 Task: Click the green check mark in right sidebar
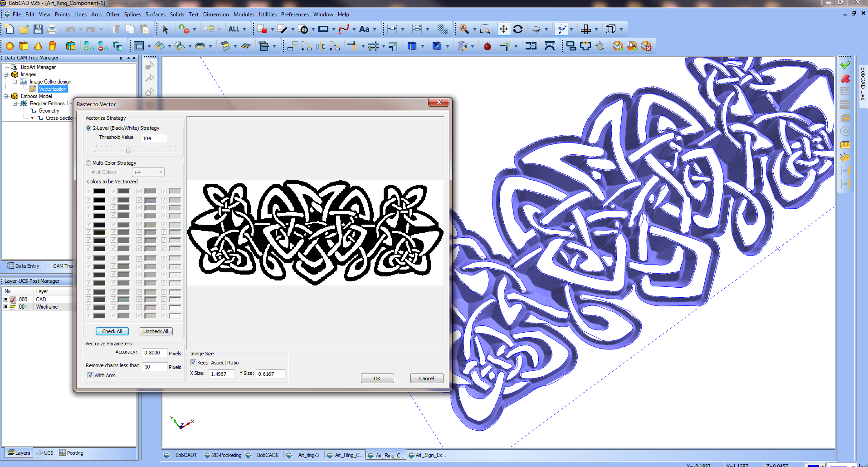pyautogui.click(x=845, y=64)
